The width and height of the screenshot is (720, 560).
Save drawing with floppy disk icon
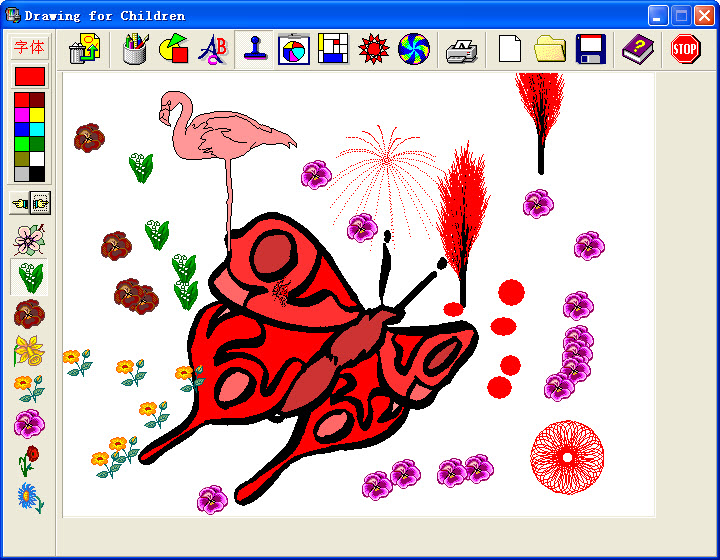(x=591, y=49)
